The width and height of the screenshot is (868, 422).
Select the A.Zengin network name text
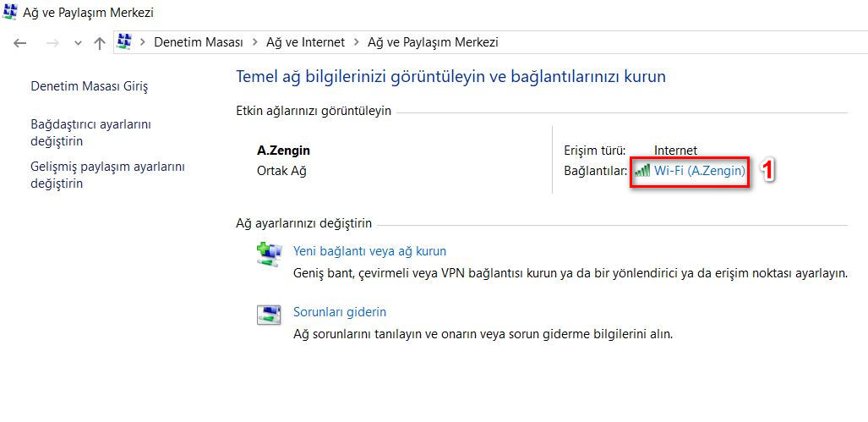[x=283, y=150]
